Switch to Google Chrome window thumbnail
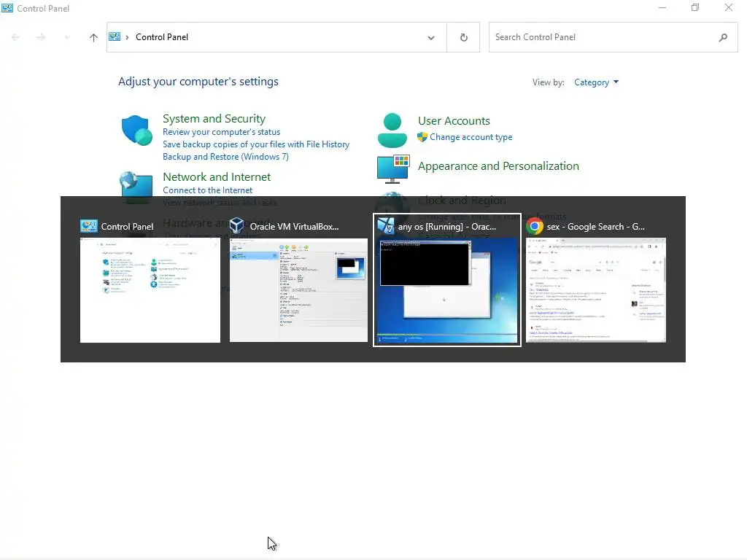 (596, 290)
